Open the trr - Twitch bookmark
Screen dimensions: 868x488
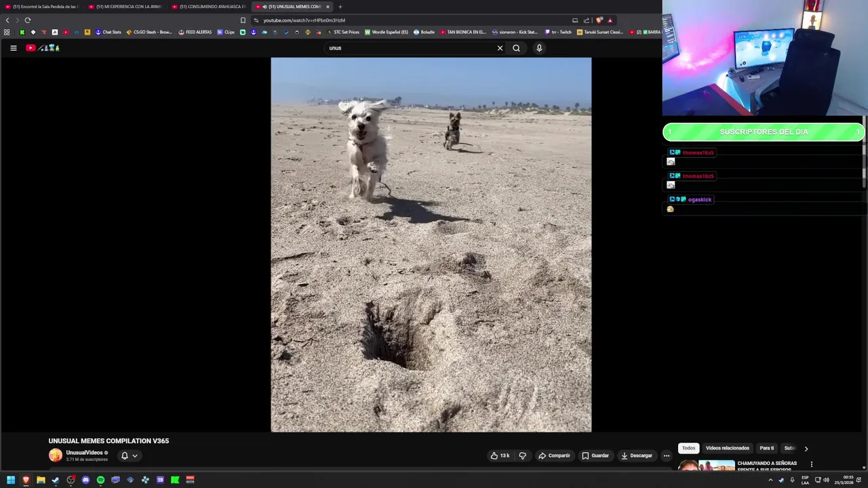coord(558,32)
